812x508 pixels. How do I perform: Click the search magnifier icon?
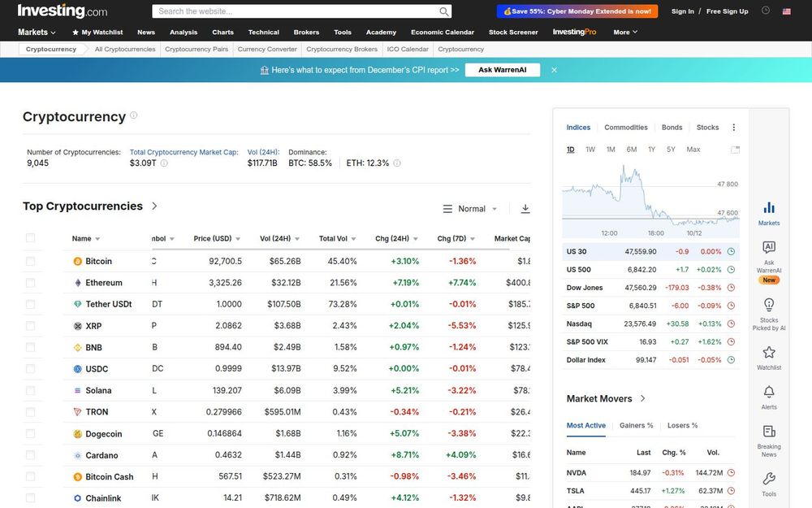(x=444, y=11)
